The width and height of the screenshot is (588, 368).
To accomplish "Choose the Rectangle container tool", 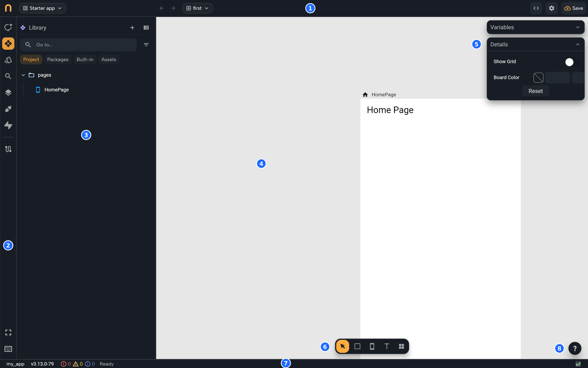I will point(357,346).
